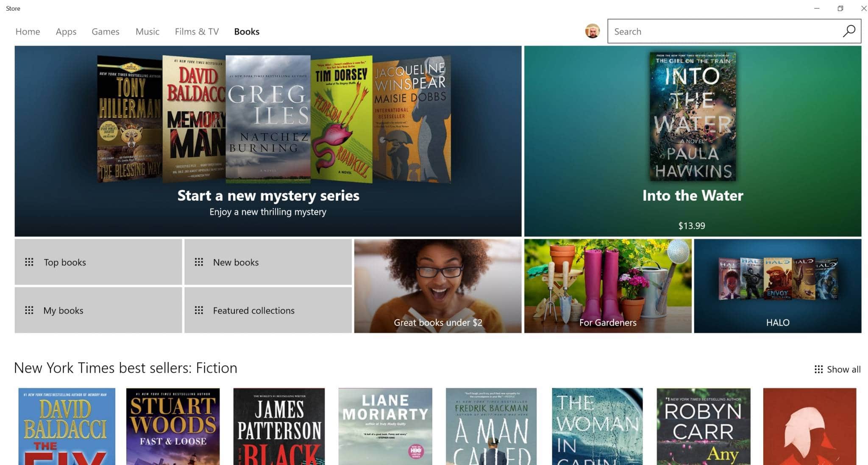
Task: Open the Robyn Carr book
Action: point(704,426)
